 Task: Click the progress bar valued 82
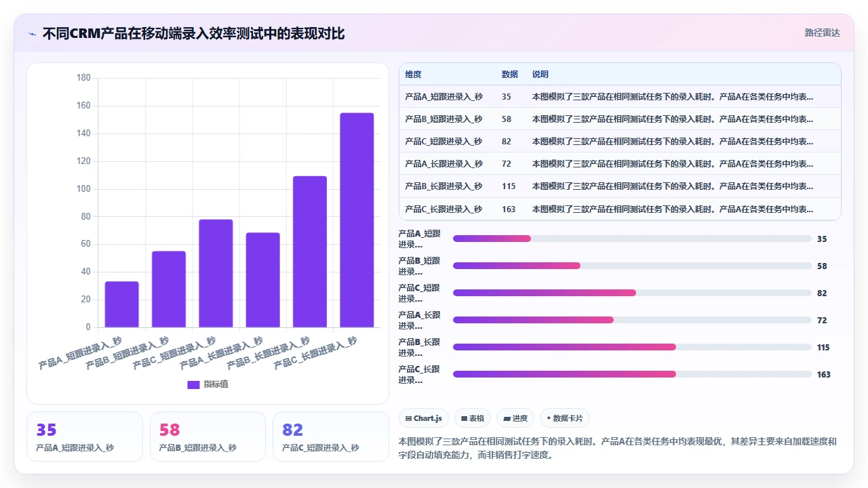click(x=632, y=293)
